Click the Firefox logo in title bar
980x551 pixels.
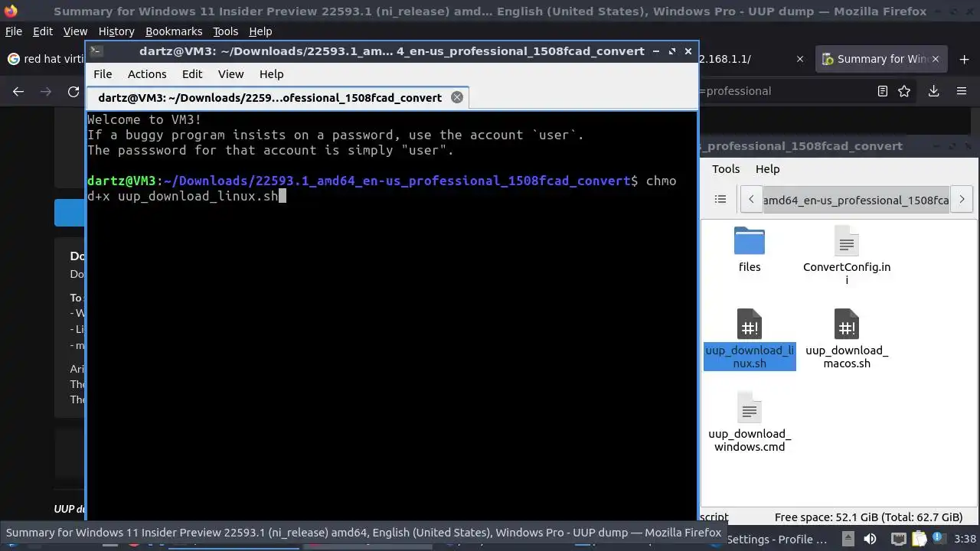point(10,11)
